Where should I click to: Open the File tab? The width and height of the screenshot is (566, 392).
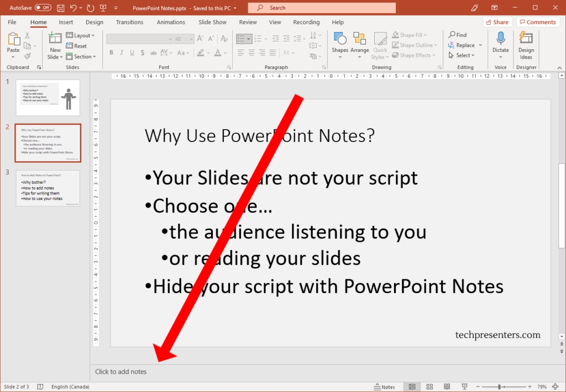pos(12,22)
